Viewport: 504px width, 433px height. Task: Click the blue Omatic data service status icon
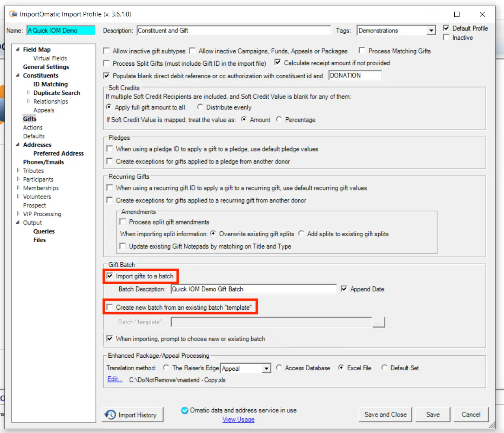point(185,410)
